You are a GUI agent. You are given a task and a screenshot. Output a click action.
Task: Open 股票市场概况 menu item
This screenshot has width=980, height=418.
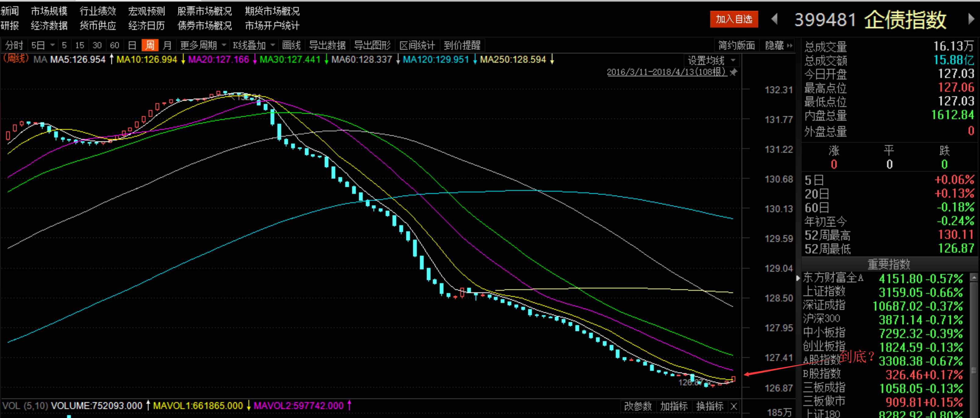coord(204,11)
